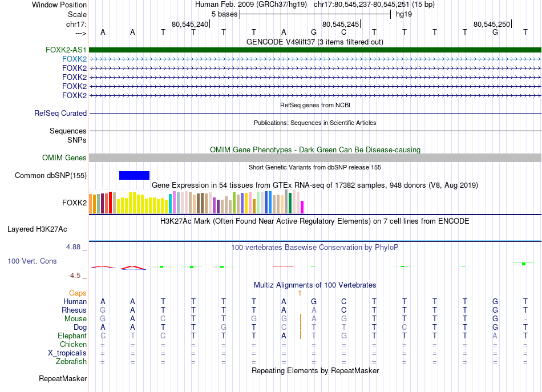
Task: Select the Mouse alignment row label
Action: (75, 319)
